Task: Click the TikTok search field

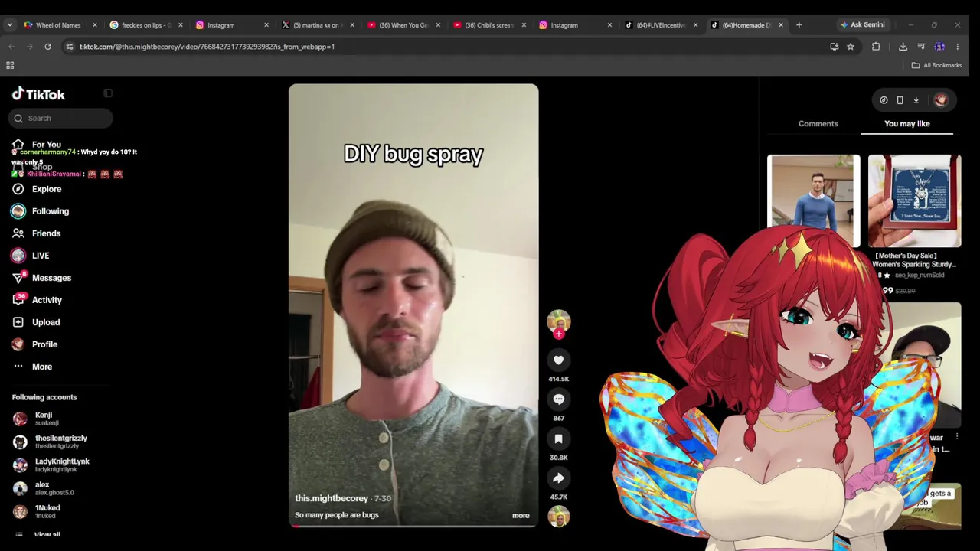Action: [60, 118]
